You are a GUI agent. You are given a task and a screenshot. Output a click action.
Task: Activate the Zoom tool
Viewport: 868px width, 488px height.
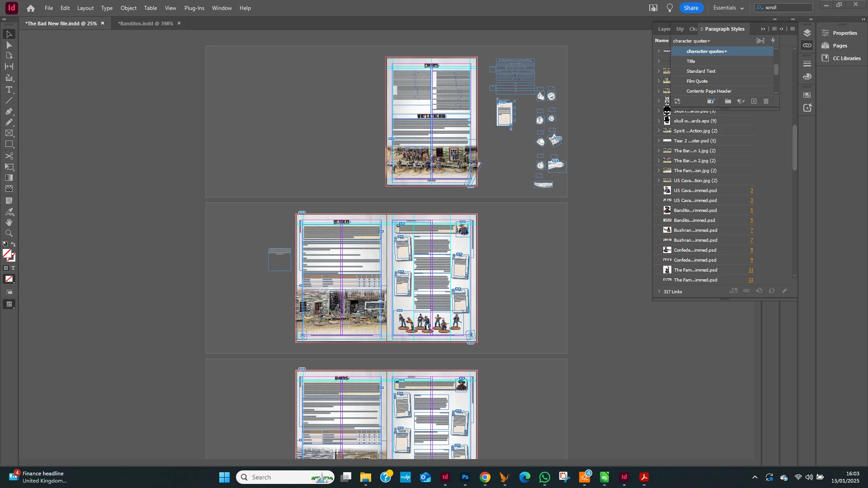tap(9, 233)
